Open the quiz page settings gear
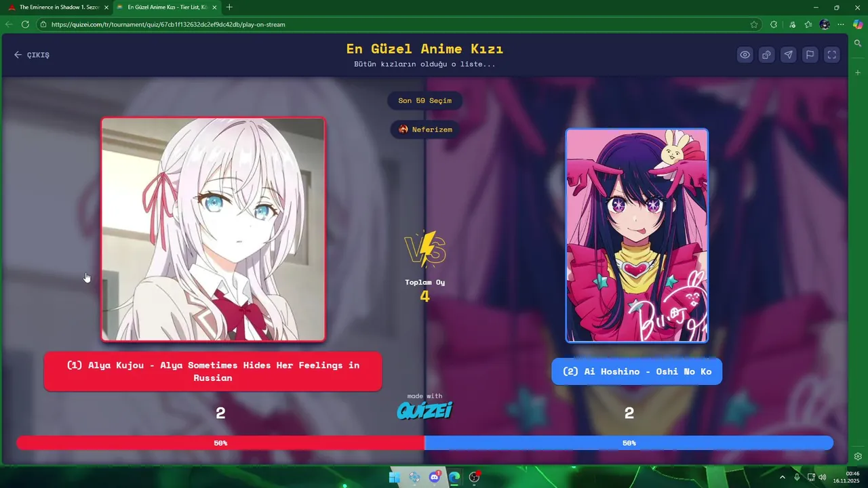The image size is (868, 488). (858, 456)
